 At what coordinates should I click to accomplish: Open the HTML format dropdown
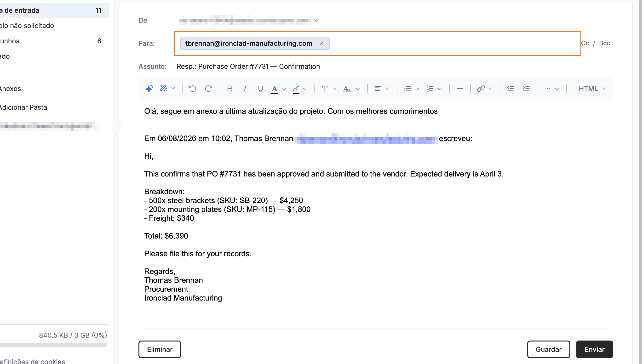(x=592, y=89)
